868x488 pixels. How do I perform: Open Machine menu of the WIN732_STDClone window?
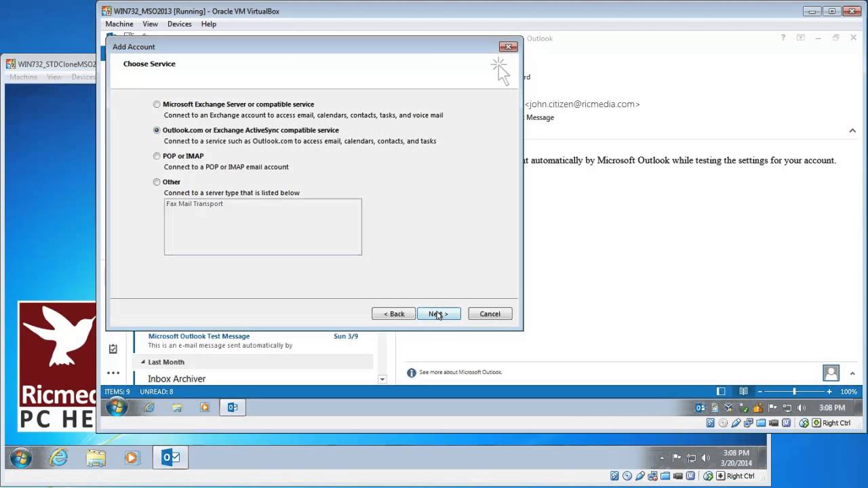(x=23, y=77)
